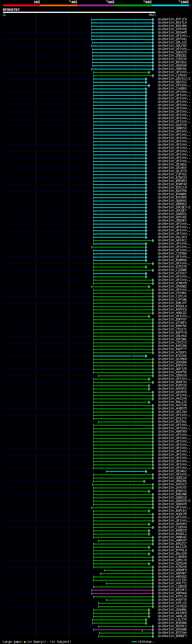
Task: Click the purple segment of the identity legend
Action: tap(96, 5)
